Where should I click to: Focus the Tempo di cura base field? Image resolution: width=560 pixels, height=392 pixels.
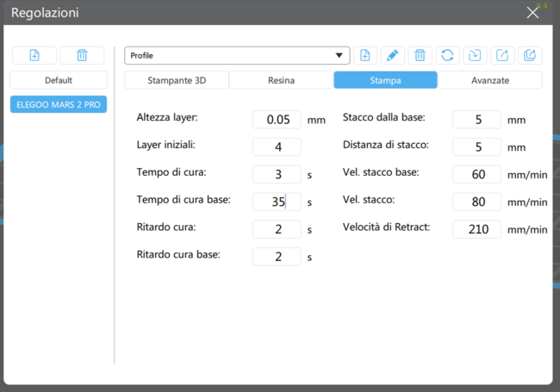[x=277, y=202]
